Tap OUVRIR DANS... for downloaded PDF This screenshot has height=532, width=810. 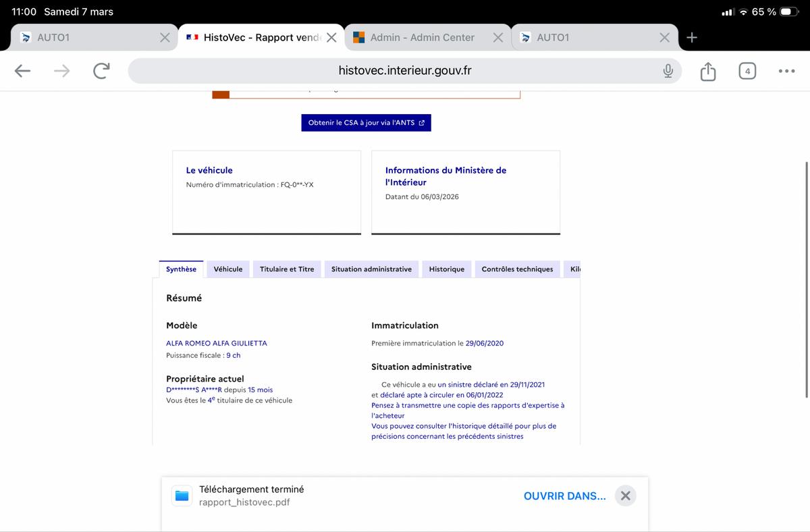point(564,496)
